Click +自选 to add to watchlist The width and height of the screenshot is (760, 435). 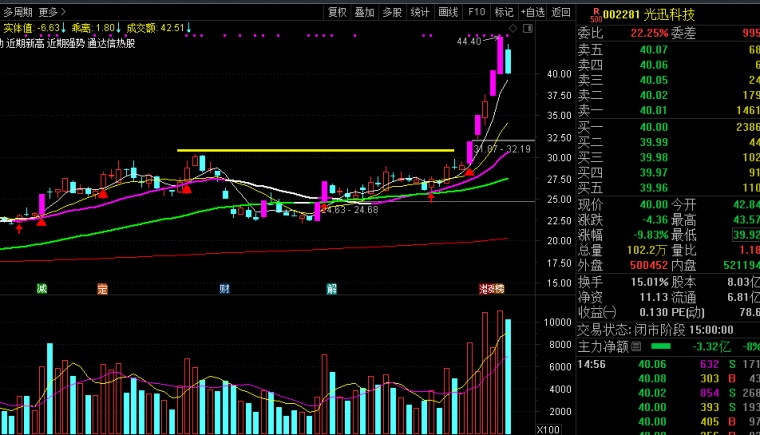click(x=533, y=12)
